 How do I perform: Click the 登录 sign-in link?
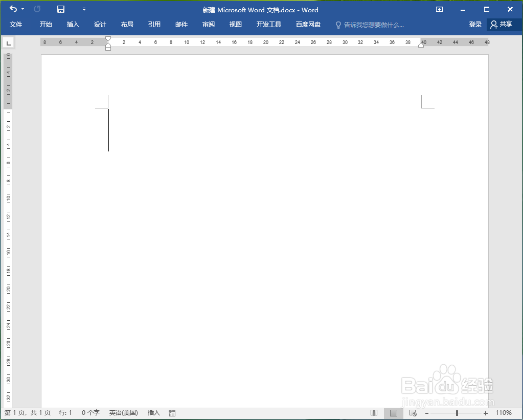click(x=475, y=24)
